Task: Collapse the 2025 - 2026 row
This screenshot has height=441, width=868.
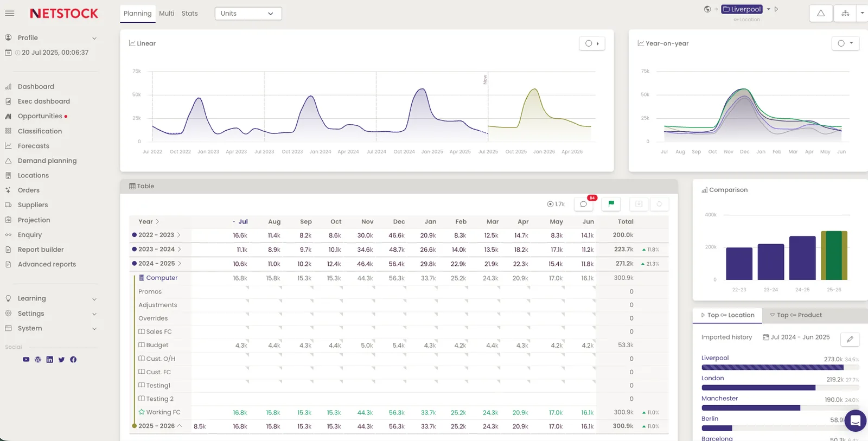Action: click(179, 426)
